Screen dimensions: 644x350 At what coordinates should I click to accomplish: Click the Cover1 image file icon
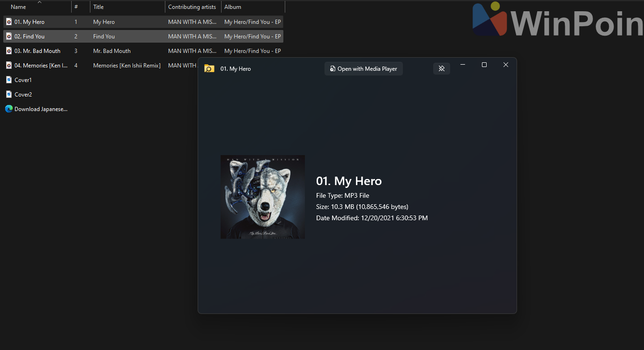pos(9,80)
